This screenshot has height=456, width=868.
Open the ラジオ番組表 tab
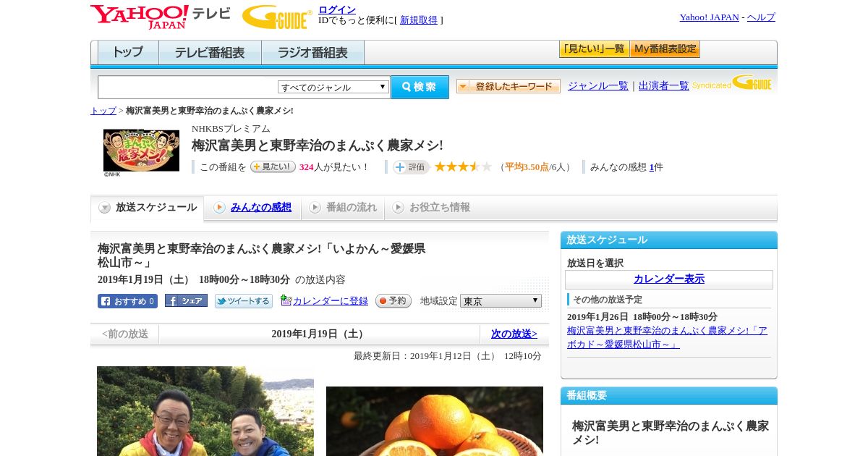point(312,53)
